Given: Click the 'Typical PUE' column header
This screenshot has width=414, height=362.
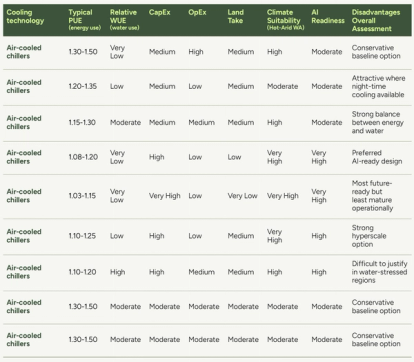Looking at the screenshot, I should [85, 20].
